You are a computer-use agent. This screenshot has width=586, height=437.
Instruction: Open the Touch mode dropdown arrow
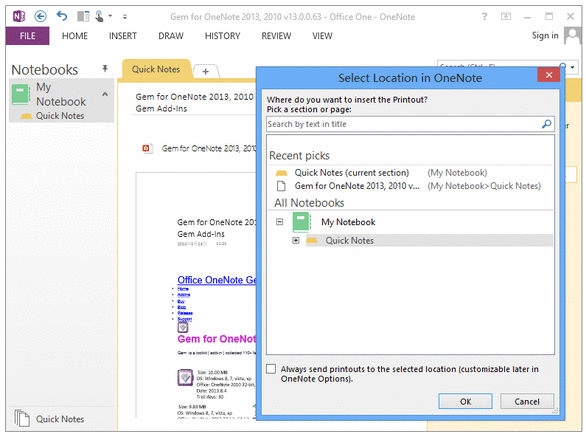point(110,16)
